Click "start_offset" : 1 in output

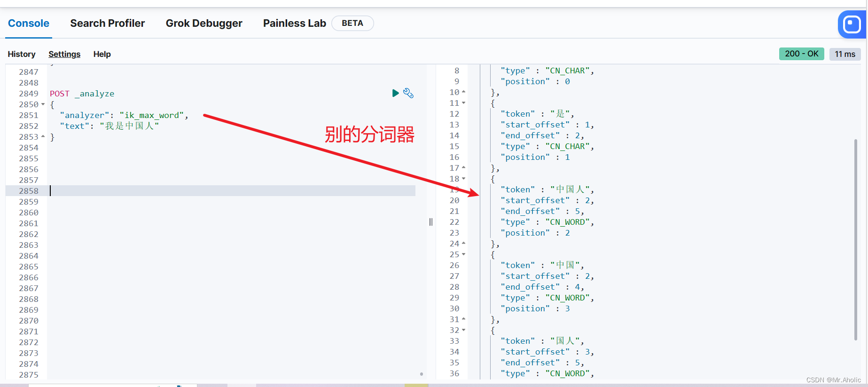coord(547,125)
